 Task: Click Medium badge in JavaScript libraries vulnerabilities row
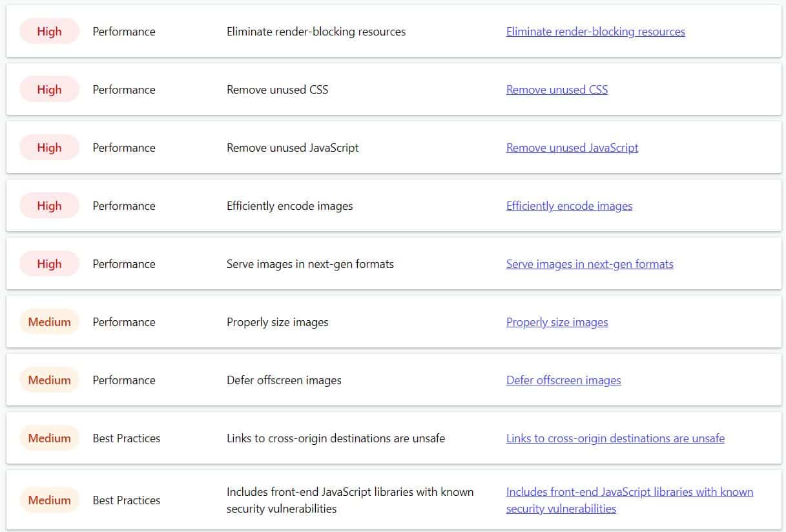click(x=49, y=500)
